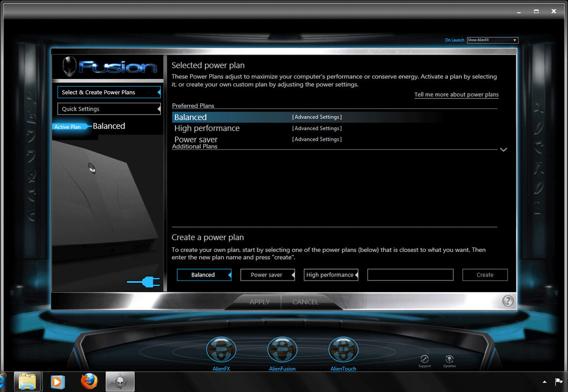Choose High performance as base plan template
Image resolution: width=568 pixels, height=392 pixels.
pyautogui.click(x=331, y=275)
